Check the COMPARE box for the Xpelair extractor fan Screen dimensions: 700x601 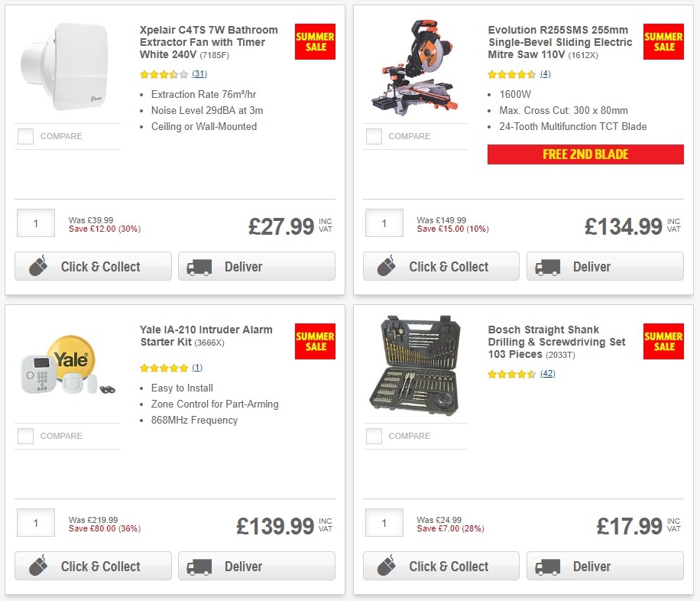click(25, 136)
